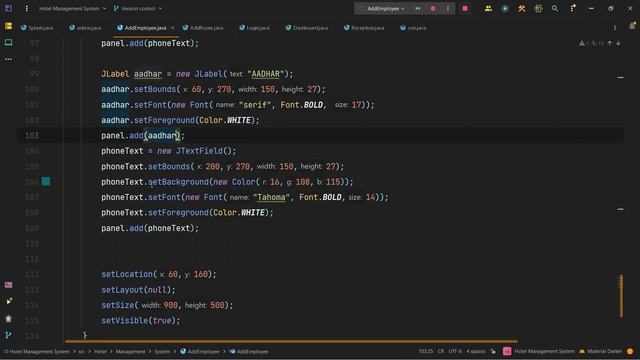Image resolution: width=640 pixels, height=360 pixels.
Task: Open the Terminal tool window icon
Action: (x=9, y=285)
